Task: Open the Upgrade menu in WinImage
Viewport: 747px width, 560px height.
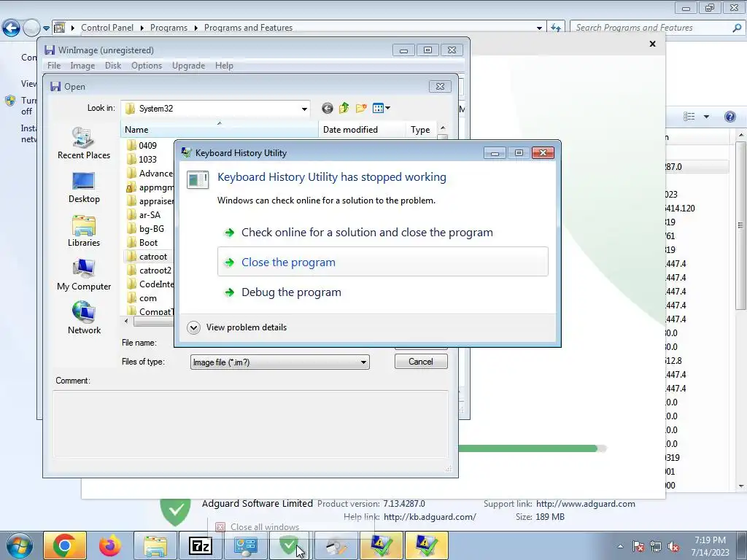Action: coord(188,65)
